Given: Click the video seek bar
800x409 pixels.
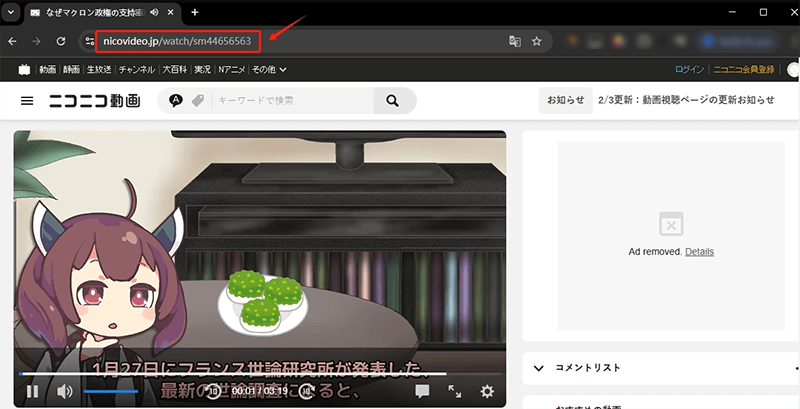Looking at the screenshot, I should 259,374.
